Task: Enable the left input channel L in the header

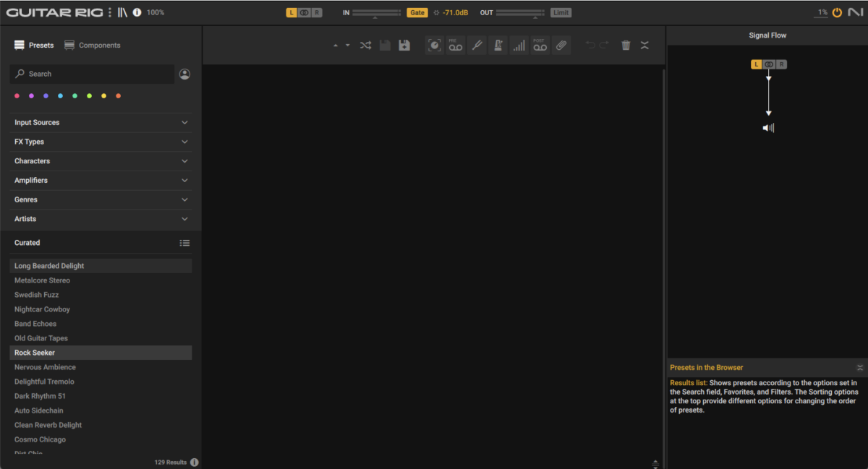Action: coord(292,12)
